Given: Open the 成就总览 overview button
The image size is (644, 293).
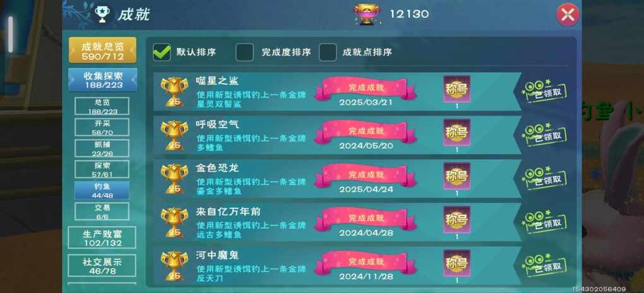Looking at the screenshot, I should (103, 50).
